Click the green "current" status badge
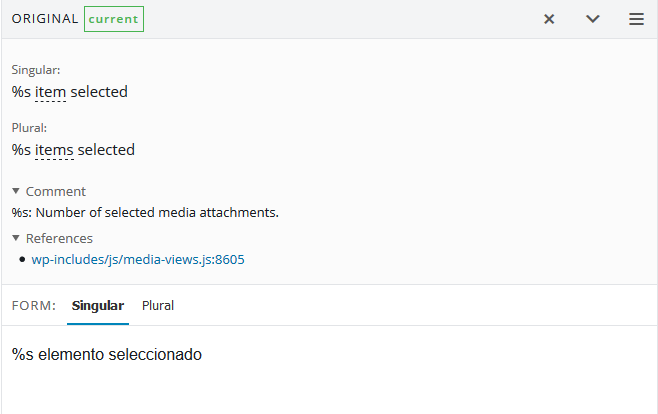The height and width of the screenshot is (414, 658). tap(114, 19)
